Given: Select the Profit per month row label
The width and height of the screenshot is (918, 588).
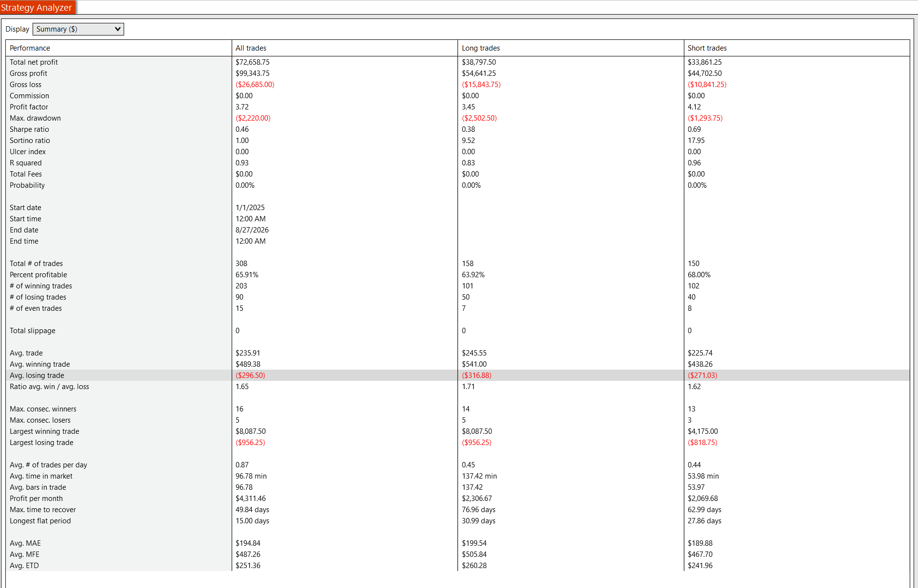Looking at the screenshot, I should click(x=36, y=499).
